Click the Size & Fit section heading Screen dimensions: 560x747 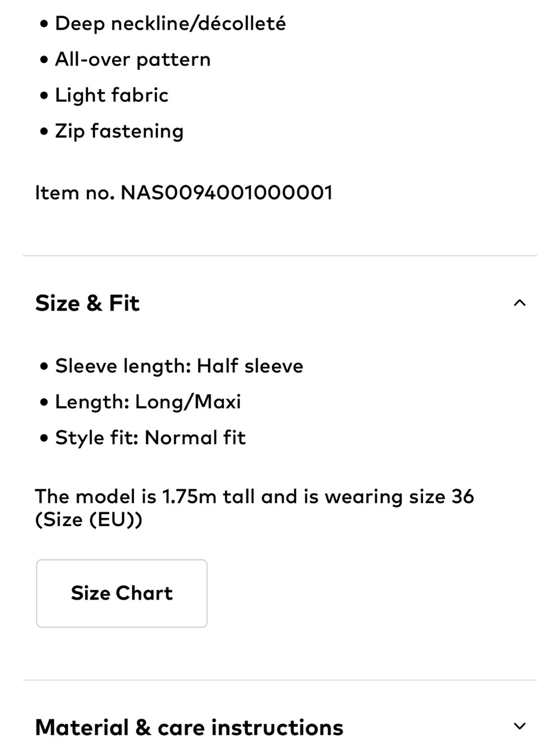[x=87, y=303]
